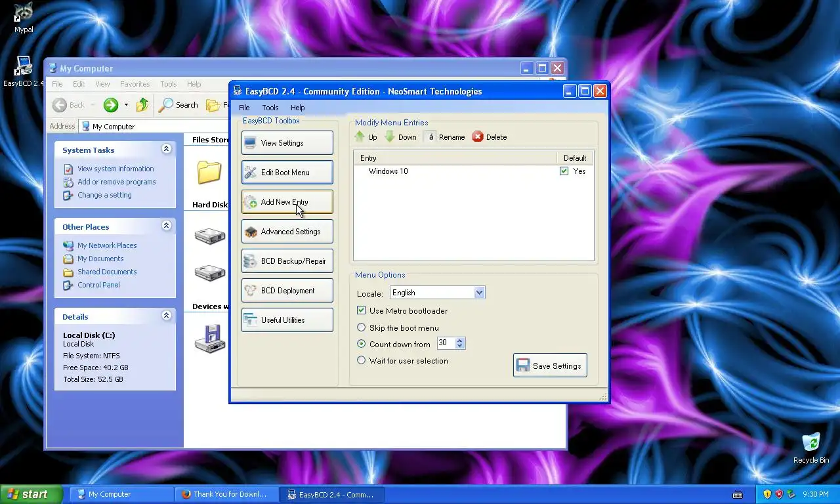Open the BCD Backup/Repair section

[287, 261]
